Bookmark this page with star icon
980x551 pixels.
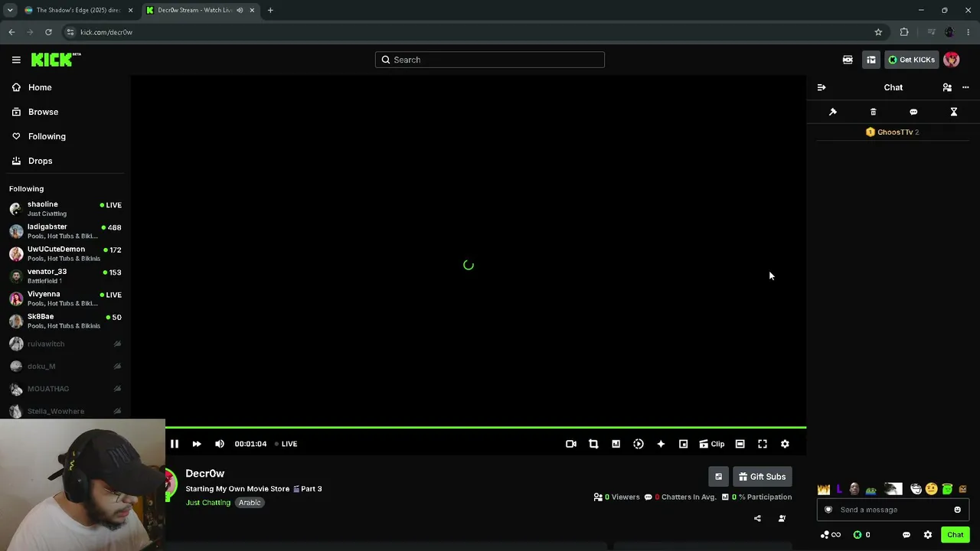pyautogui.click(x=878, y=32)
